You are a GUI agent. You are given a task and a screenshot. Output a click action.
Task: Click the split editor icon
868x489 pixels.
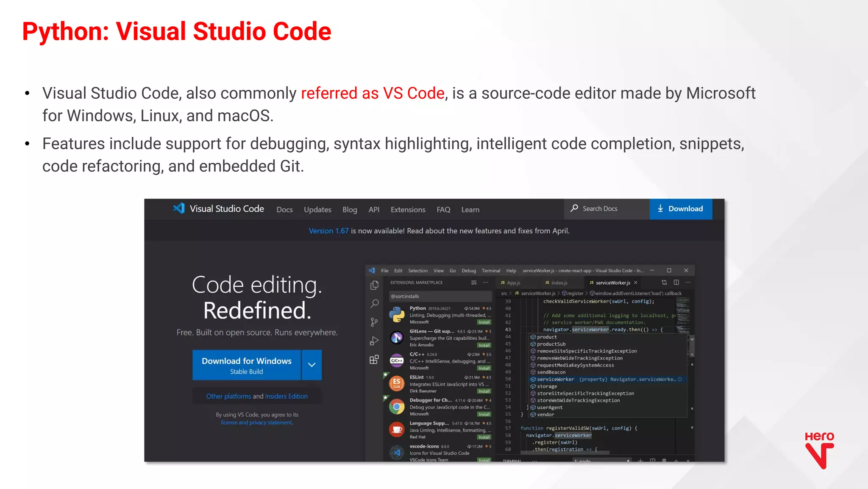(676, 282)
